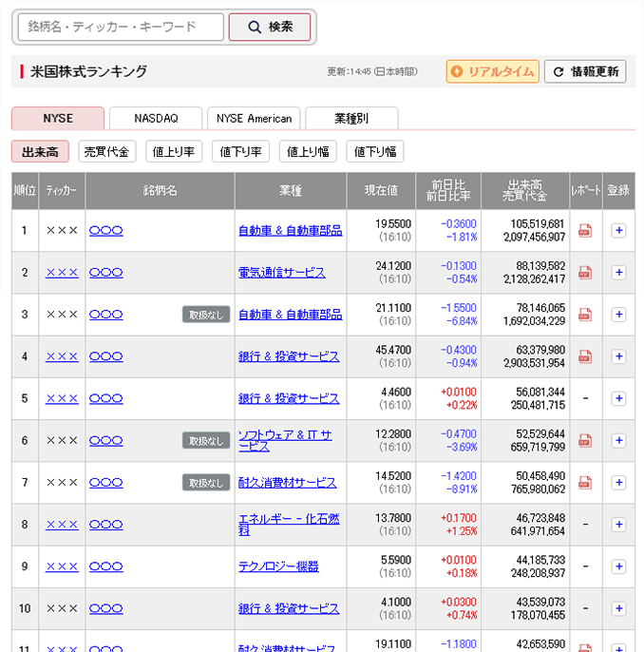644x652 pixels.
Task: Open the 電気通信サービス sector link
Action: [281, 273]
